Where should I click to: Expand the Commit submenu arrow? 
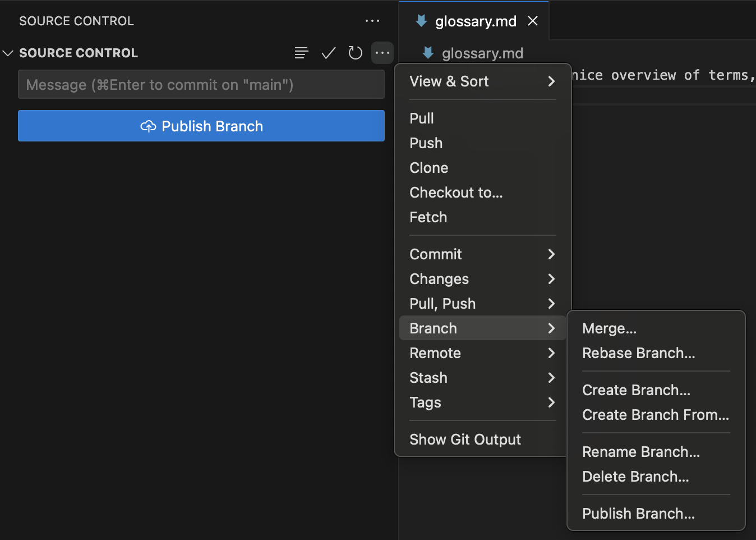551,254
